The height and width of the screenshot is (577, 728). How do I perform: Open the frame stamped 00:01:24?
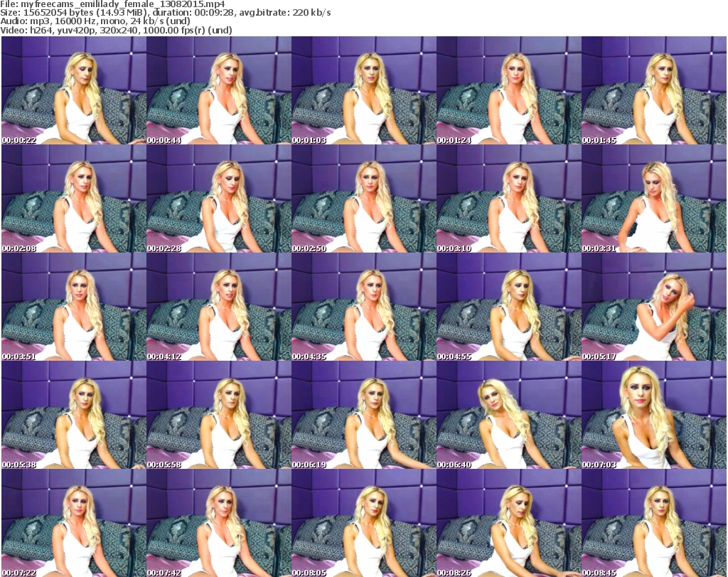[509, 90]
